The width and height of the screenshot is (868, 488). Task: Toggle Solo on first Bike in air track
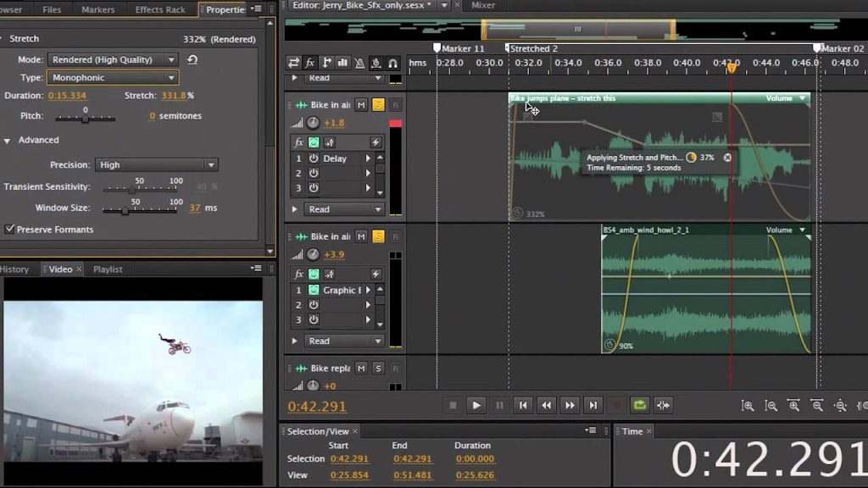coord(378,105)
